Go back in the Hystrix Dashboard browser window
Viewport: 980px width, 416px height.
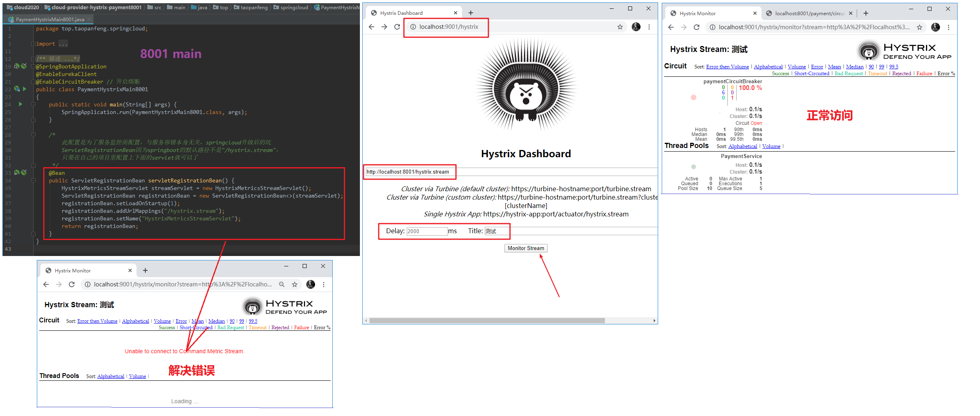[372, 27]
